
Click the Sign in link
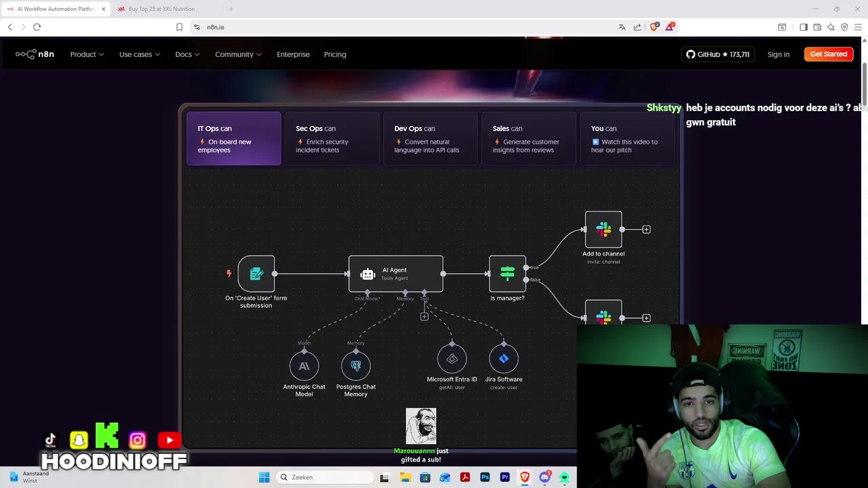[x=778, y=54]
